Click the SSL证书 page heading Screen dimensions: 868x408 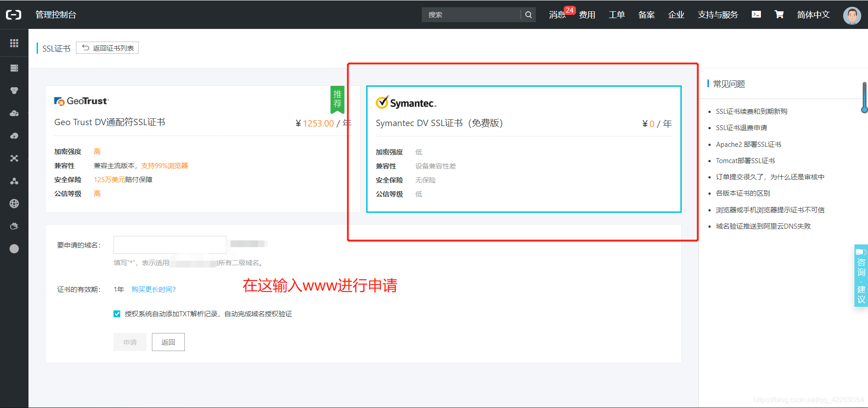coord(57,48)
